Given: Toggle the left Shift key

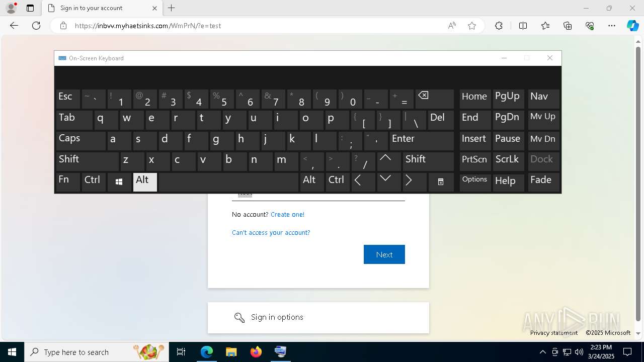Looking at the screenshot, I should pos(87,161).
